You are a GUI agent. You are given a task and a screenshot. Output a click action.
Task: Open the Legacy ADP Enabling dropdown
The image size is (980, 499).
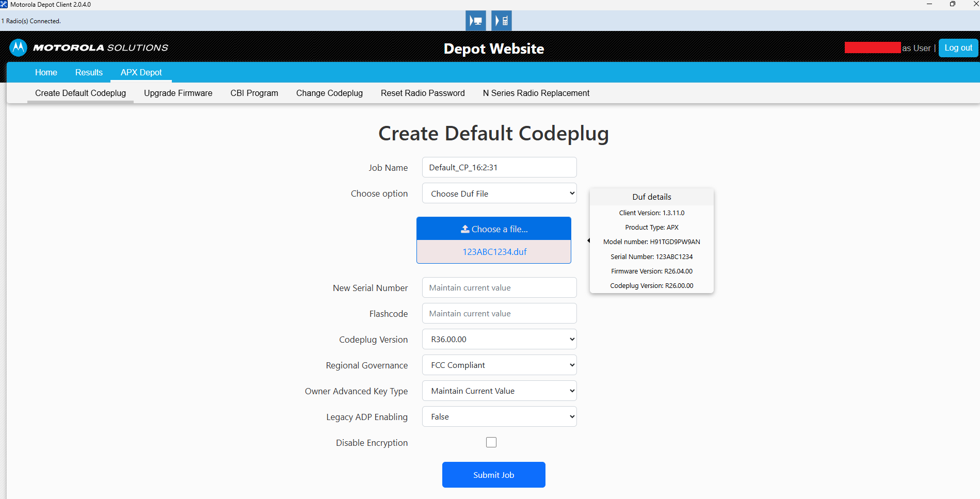[499, 416]
